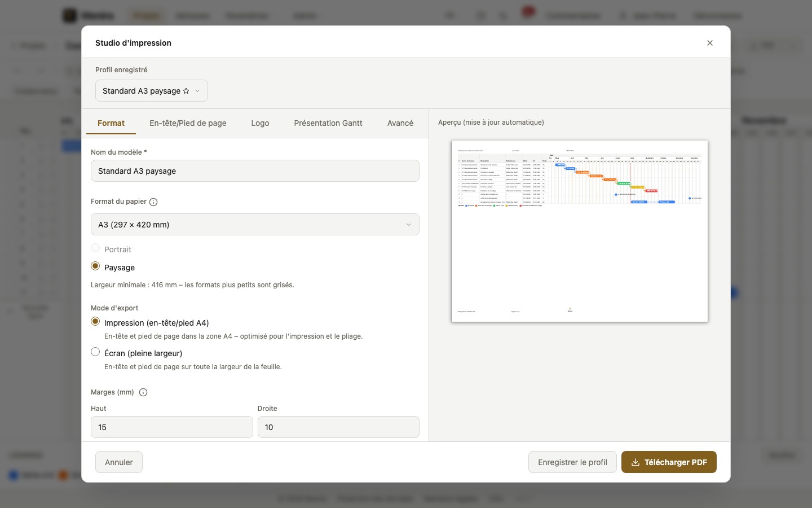Screen dimensions: 812x508
Task: Show info about Marges (mm)
Action: [143, 392]
